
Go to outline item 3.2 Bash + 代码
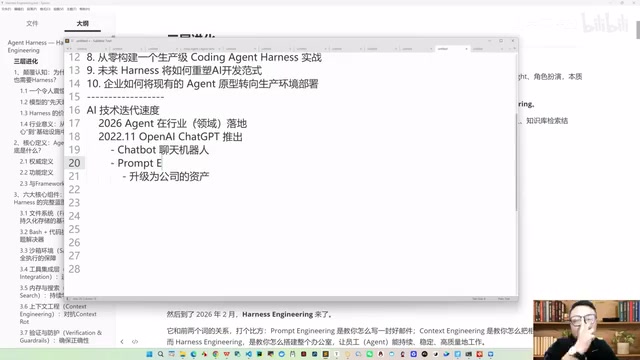(x=42, y=236)
